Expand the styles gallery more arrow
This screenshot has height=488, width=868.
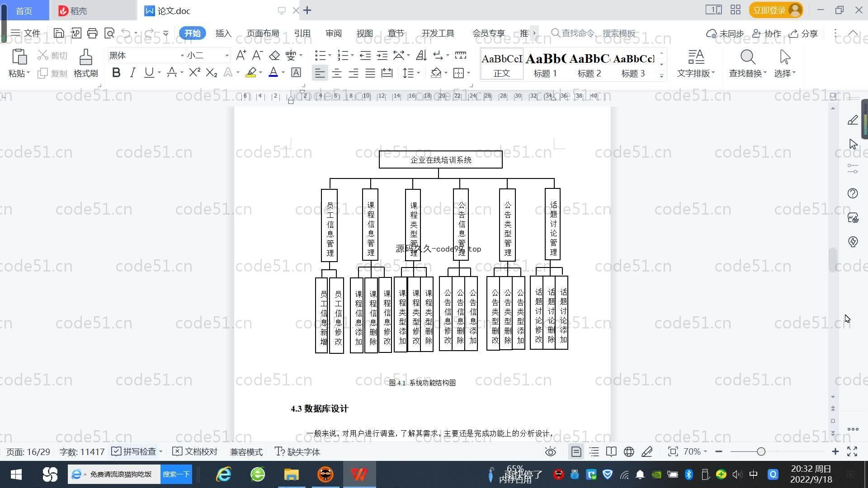coord(661,76)
